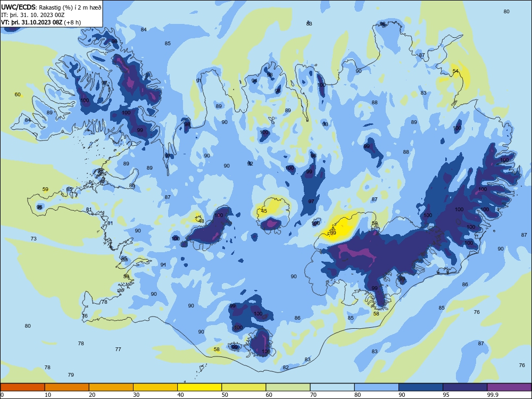This screenshot has height=399, width=532.
Task: Click the 20–30 legend color swatch
Action: click(x=111, y=387)
